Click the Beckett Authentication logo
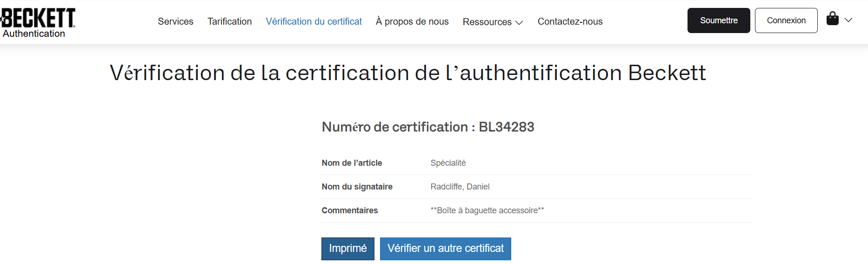The height and width of the screenshot is (264, 868). tap(38, 23)
